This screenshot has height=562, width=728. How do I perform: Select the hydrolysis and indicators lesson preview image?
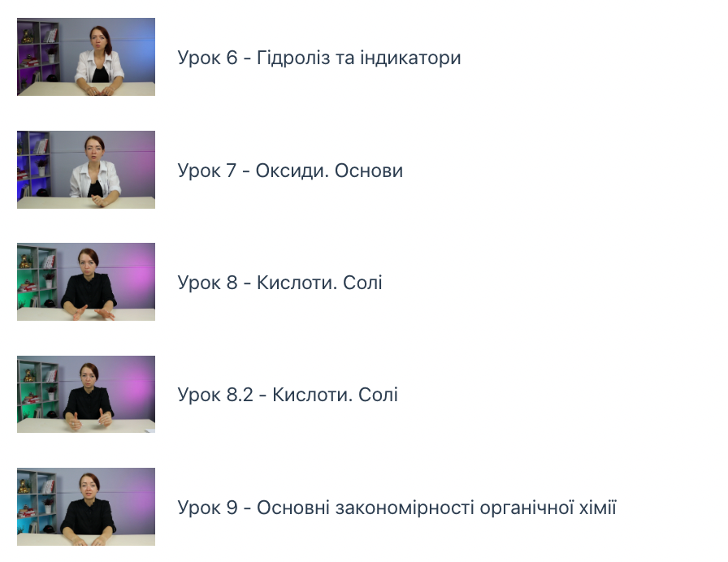click(86, 57)
